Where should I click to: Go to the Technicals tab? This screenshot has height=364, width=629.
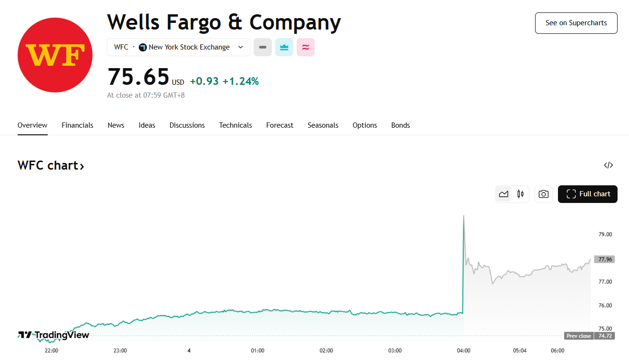[235, 125]
